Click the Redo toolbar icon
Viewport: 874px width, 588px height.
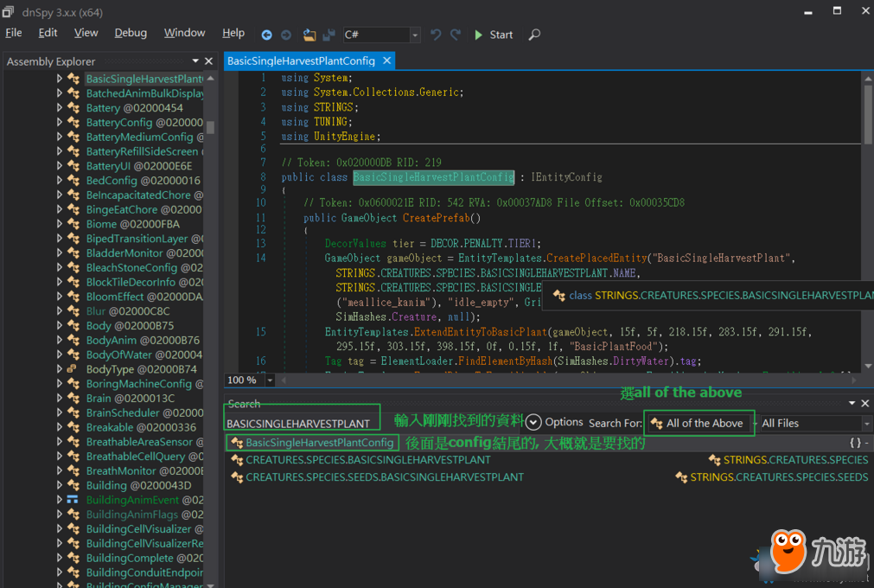[456, 35]
